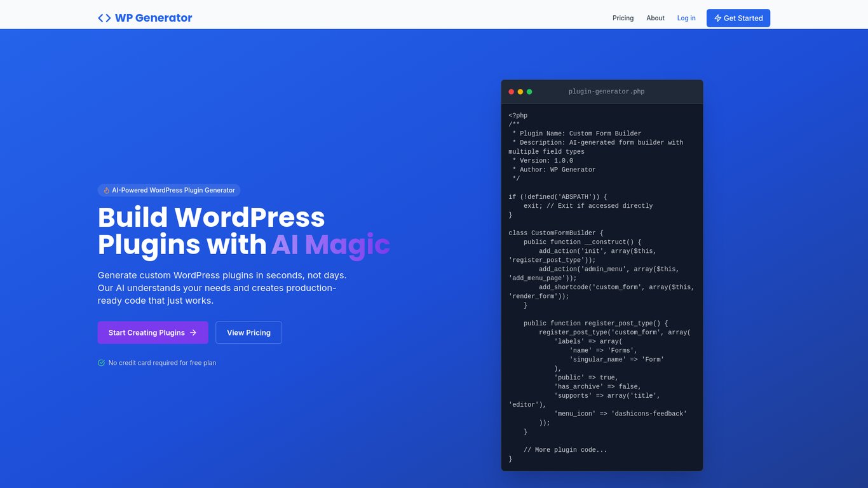
Task: Click the "// More plugin code..." comment
Action: 566,450
